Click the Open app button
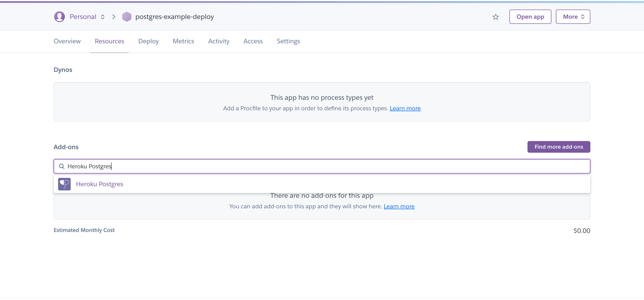Viewport: 644px width, 300px height. coord(530,17)
